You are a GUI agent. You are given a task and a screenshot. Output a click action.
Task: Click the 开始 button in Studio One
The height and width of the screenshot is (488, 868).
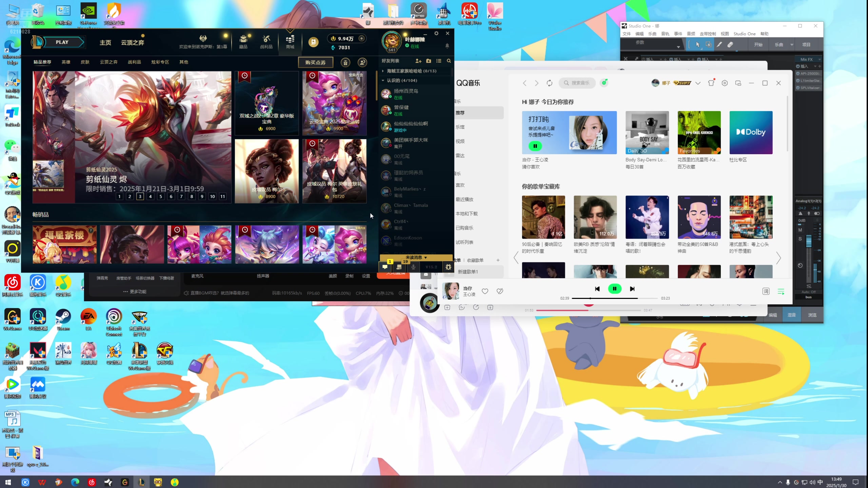pos(758,45)
